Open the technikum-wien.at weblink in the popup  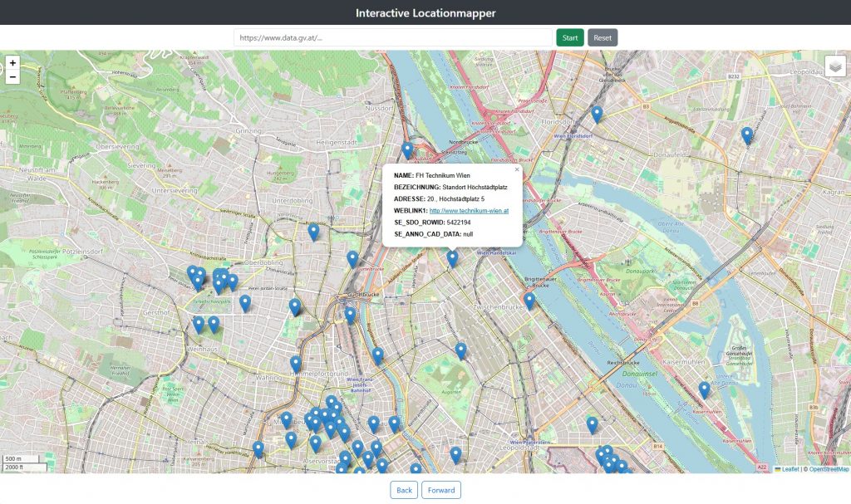coord(468,210)
